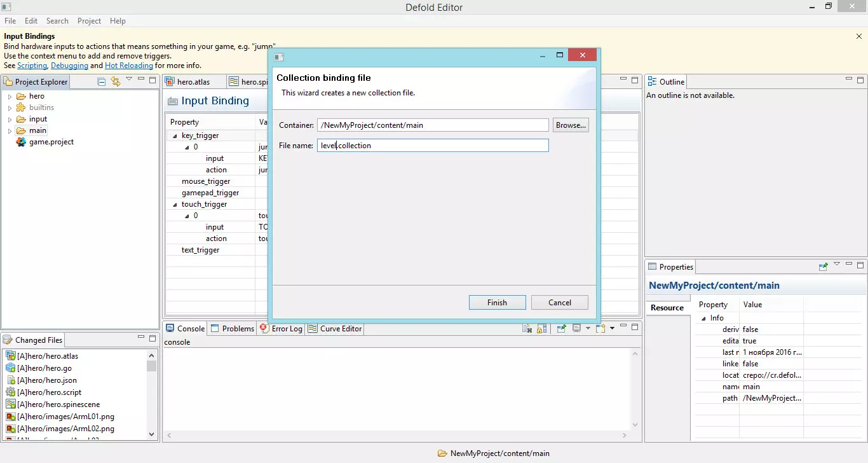Click the Browse... button for Container
Image resolution: width=868 pixels, height=463 pixels.
[x=570, y=125]
